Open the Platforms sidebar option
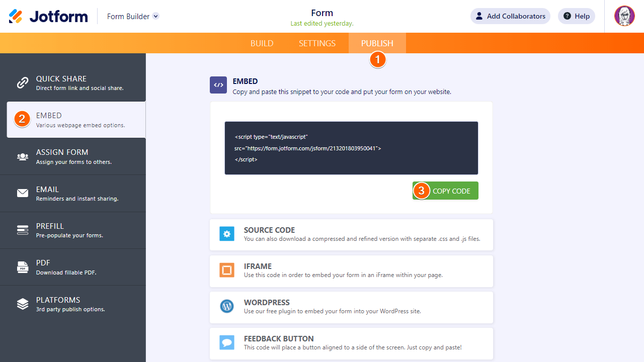 pyautogui.click(x=73, y=304)
